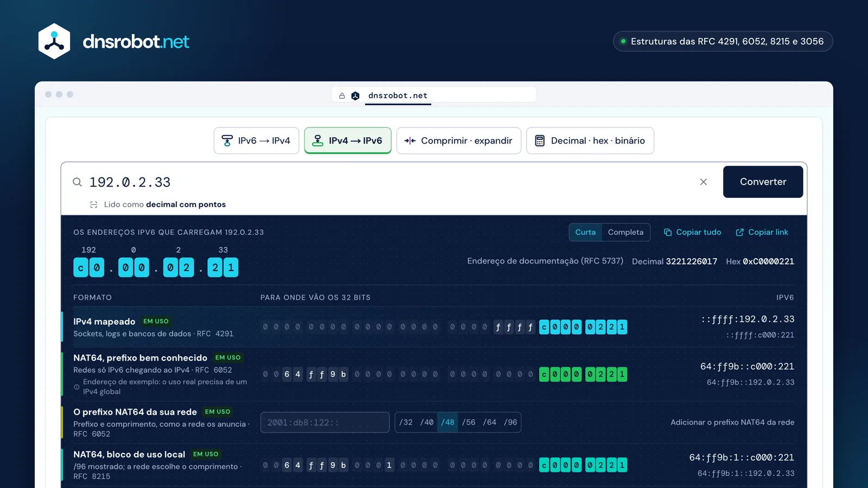Click the dnsrobot hexagon logo
Image resolution: width=868 pixels, height=488 pixels.
tap(54, 41)
